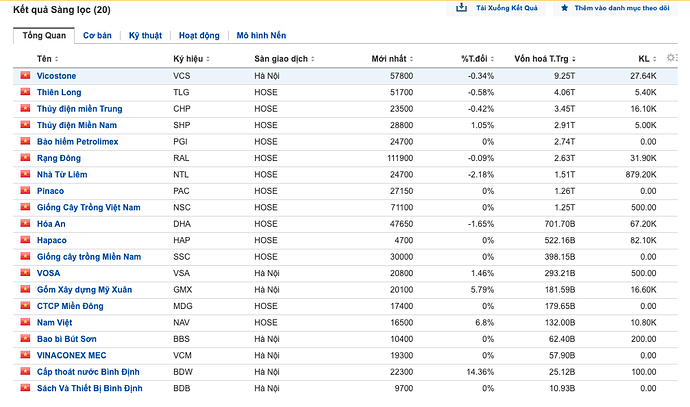The height and width of the screenshot is (407, 690).
Task: Sort by %T.đổi change column
Action: pos(477,59)
